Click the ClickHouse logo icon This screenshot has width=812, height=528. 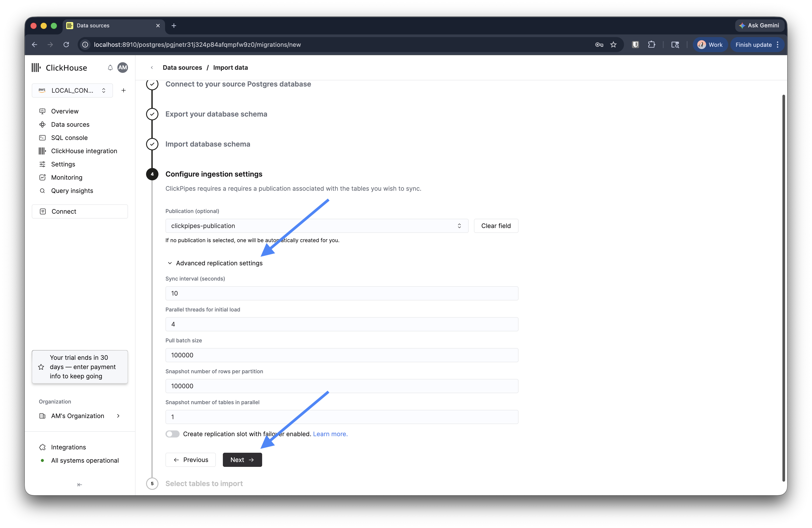[x=36, y=68]
